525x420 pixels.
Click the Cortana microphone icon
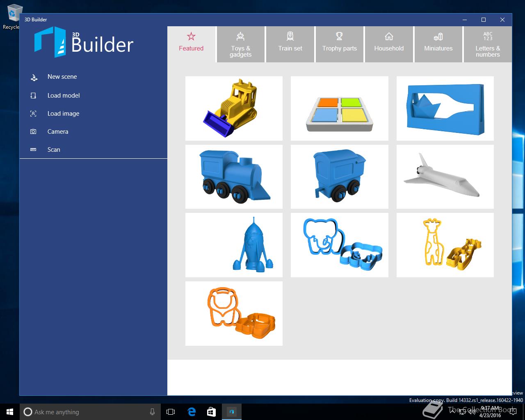tap(152, 412)
